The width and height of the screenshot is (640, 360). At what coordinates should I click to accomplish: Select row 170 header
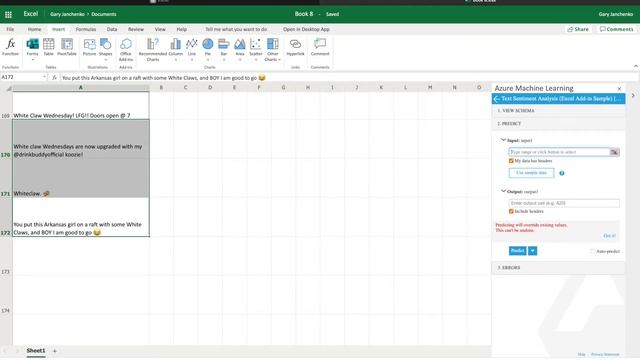pyautogui.click(x=6, y=139)
